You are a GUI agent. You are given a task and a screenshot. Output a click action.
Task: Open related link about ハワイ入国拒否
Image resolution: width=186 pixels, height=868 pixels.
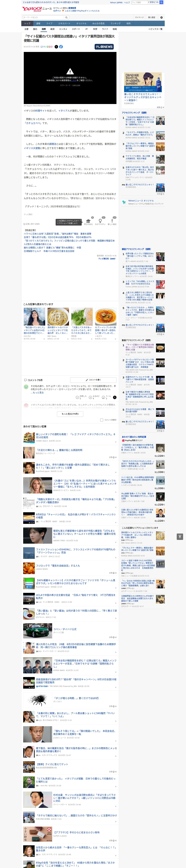[57, 233]
